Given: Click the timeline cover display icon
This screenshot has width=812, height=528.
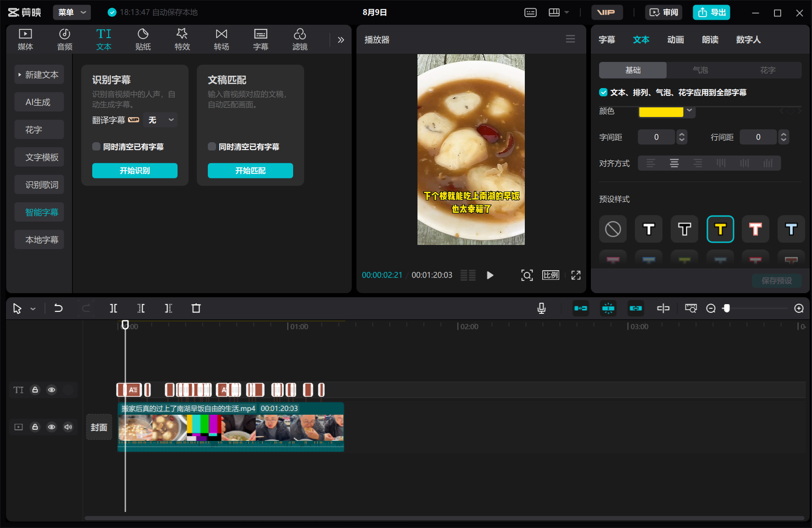Looking at the screenshot, I should click(x=691, y=308).
